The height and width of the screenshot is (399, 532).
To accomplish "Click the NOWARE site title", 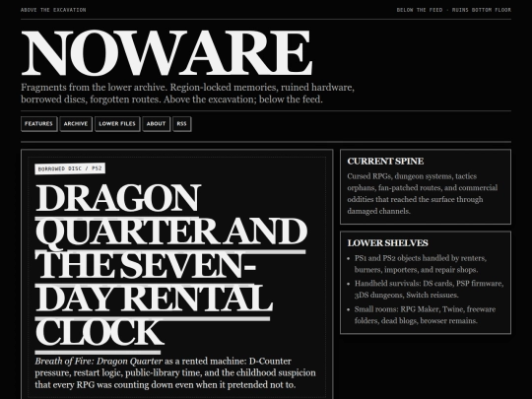I will pos(166,53).
